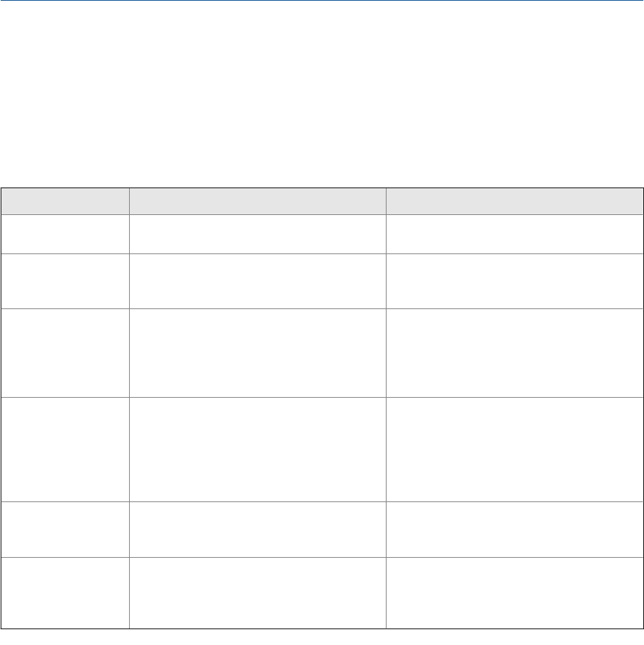The width and height of the screenshot is (644, 645).
Task: Place cursor in second body row's right cell
Action: point(514,281)
